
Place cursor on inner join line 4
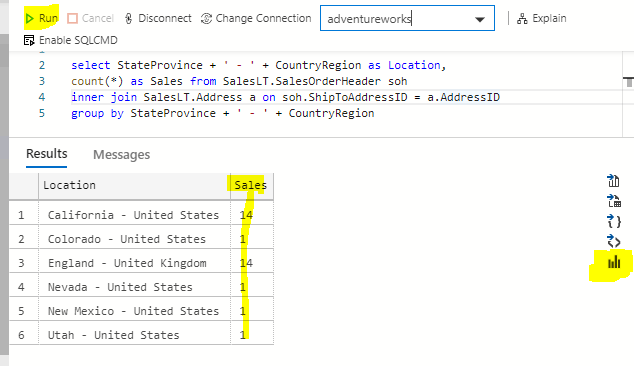(285, 97)
